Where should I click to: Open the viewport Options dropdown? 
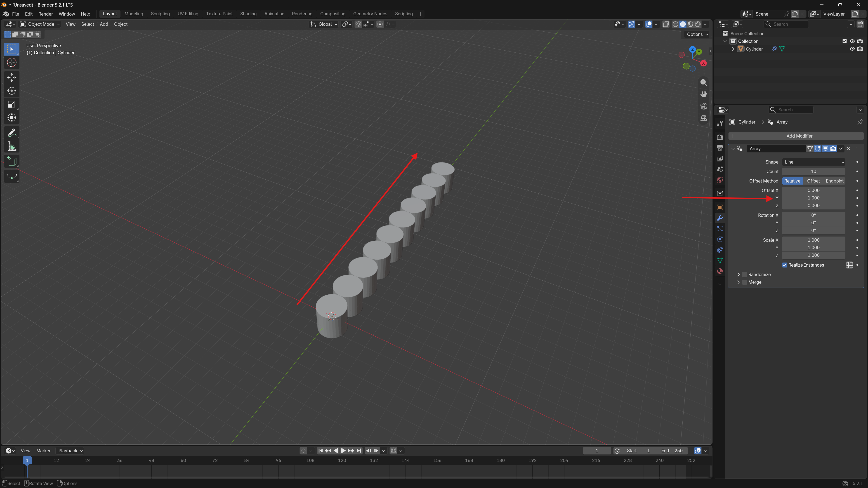click(x=697, y=34)
